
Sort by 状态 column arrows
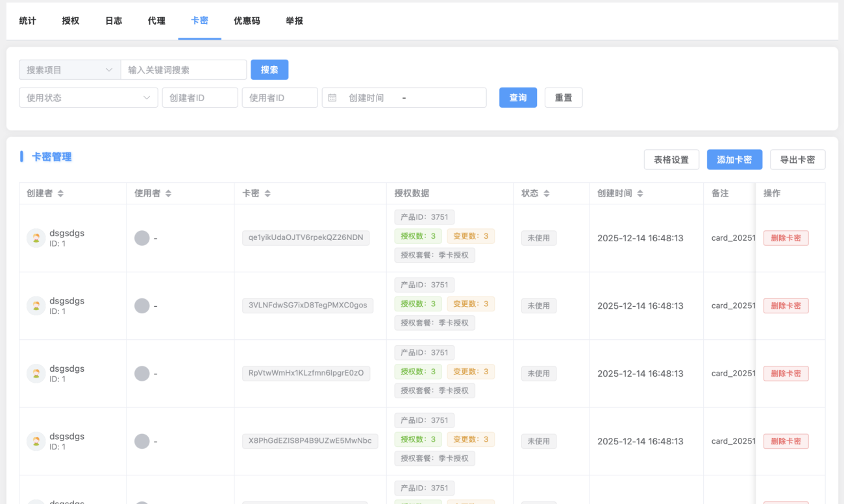(547, 193)
